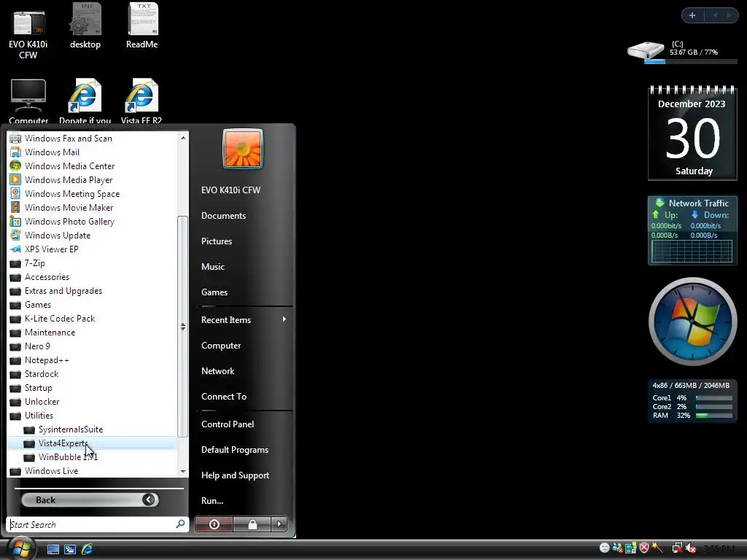
Task: Expand Recent Items submenu
Action: tap(244, 320)
